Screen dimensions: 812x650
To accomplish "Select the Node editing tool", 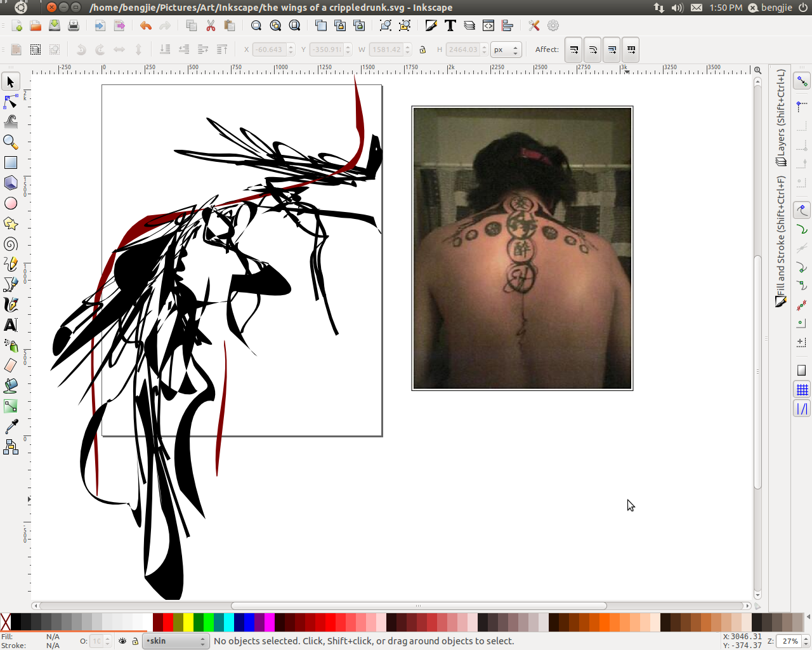I will [x=11, y=102].
